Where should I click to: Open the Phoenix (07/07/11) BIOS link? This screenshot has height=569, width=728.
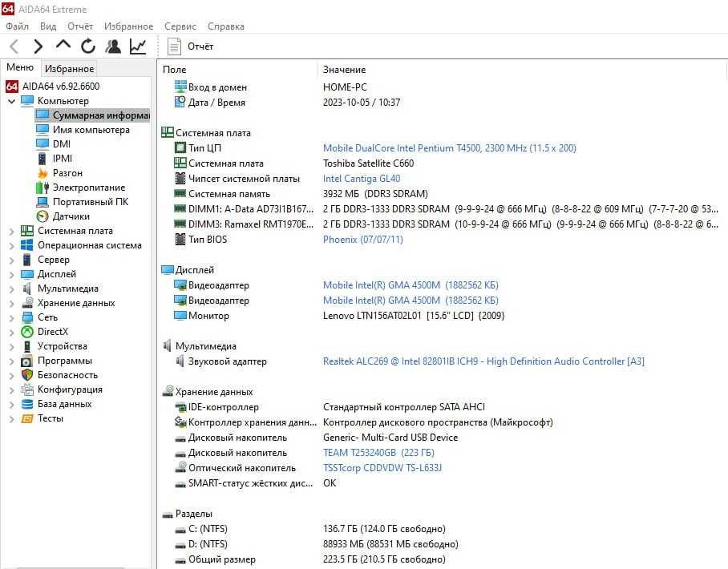(363, 240)
